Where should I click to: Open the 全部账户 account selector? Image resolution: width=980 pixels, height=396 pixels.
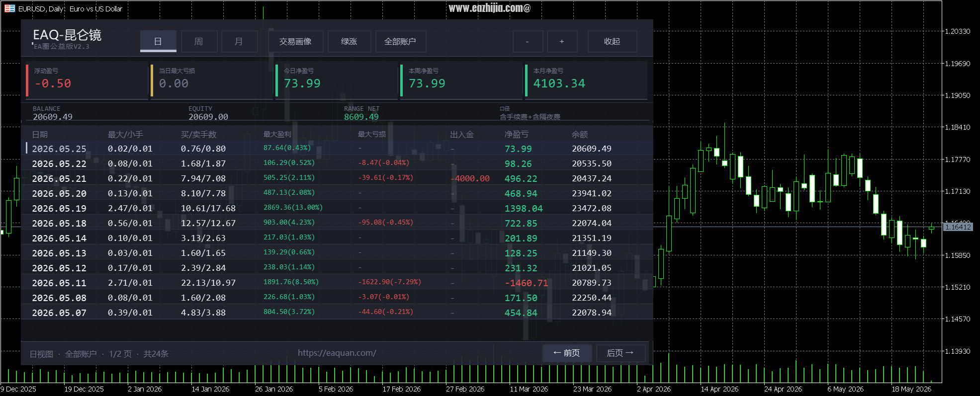click(400, 41)
